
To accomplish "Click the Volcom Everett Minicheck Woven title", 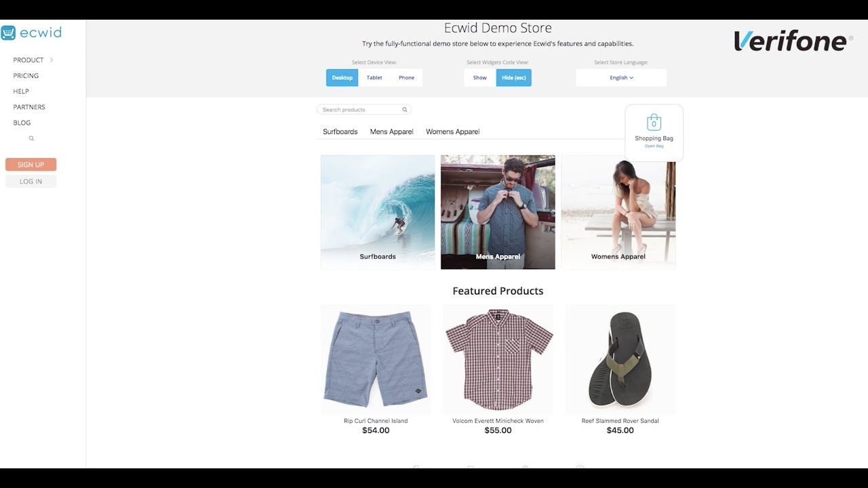I will (498, 421).
